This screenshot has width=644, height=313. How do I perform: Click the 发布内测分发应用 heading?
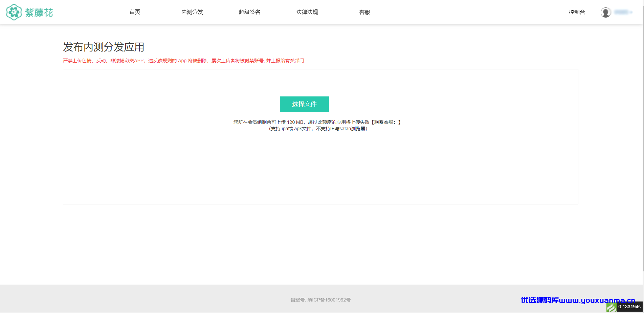click(x=104, y=47)
